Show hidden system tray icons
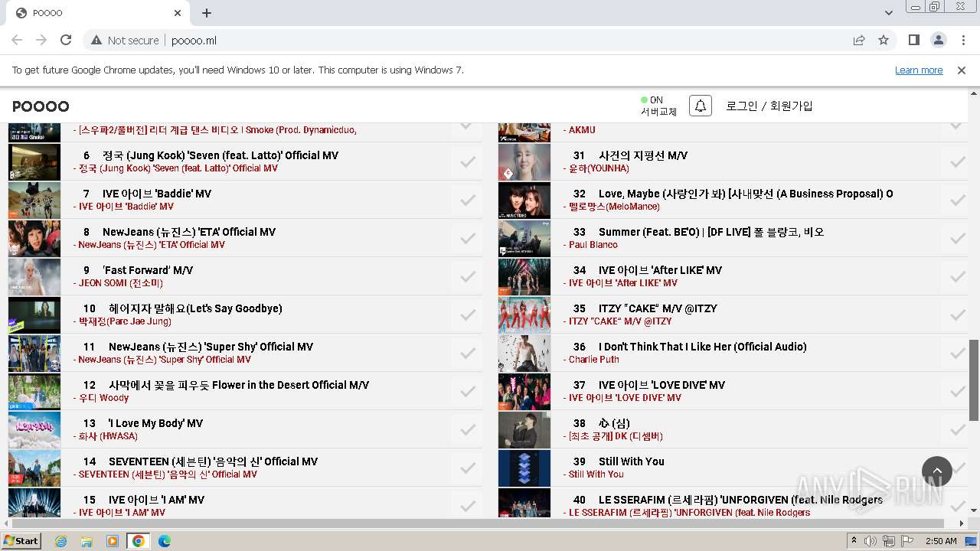Viewport: 980px width, 551px height. coord(854,541)
